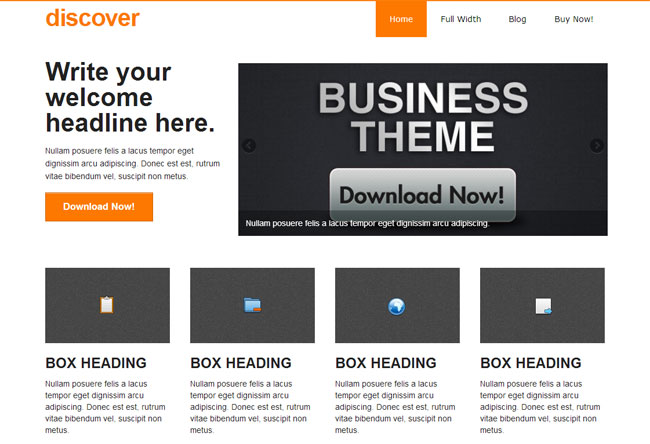Image resolution: width=650 pixels, height=444 pixels.
Task: Go to the Full Width page
Action: [x=461, y=19]
